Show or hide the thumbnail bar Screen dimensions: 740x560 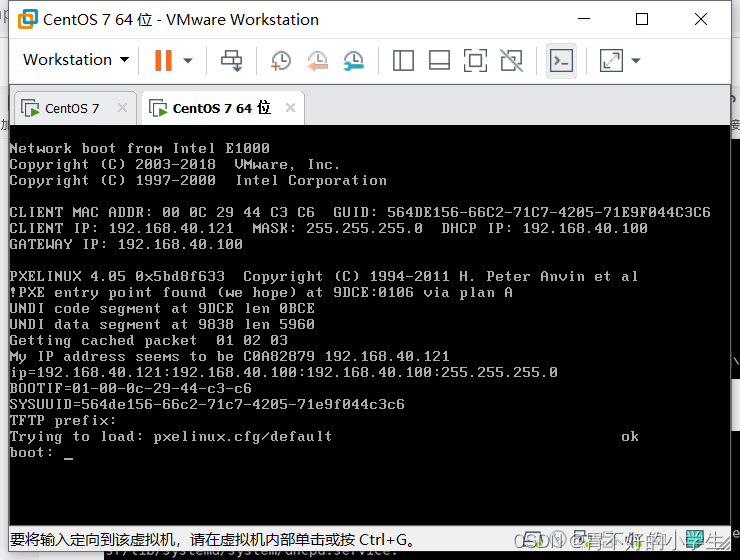tap(439, 60)
